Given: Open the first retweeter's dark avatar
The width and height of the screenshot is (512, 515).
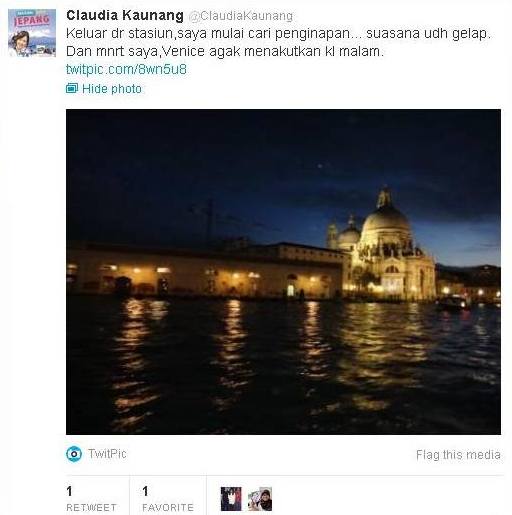Looking at the screenshot, I should pyautogui.click(x=231, y=499).
